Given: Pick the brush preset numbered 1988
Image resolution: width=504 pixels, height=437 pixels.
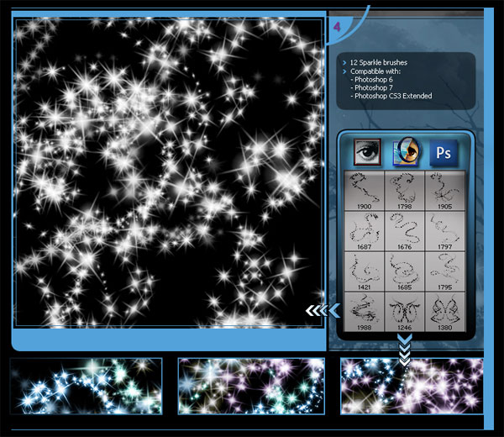Looking at the screenshot, I should click(x=365, y=310).
